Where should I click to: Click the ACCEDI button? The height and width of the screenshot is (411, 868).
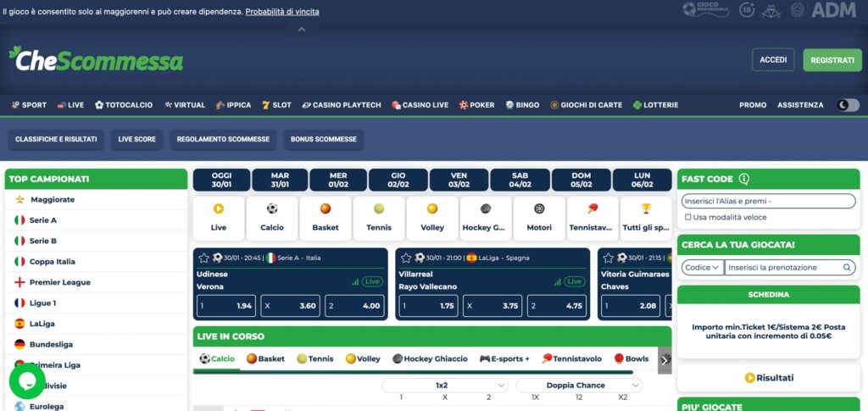(x=773, y=59)
